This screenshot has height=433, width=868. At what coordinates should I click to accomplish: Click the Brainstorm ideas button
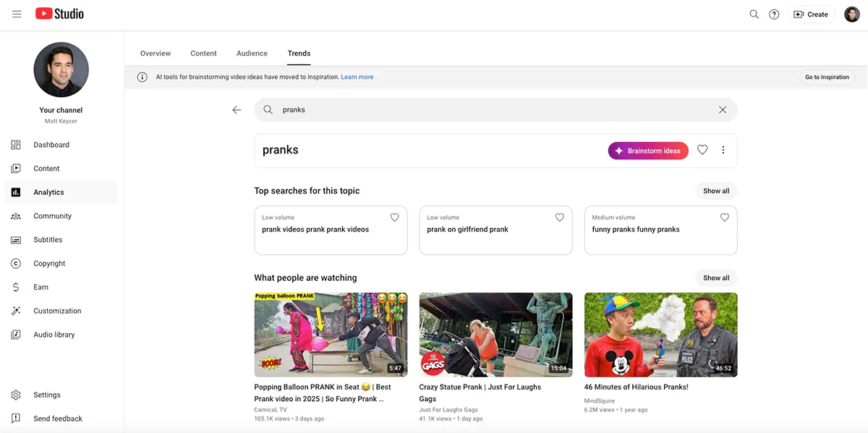647,151
